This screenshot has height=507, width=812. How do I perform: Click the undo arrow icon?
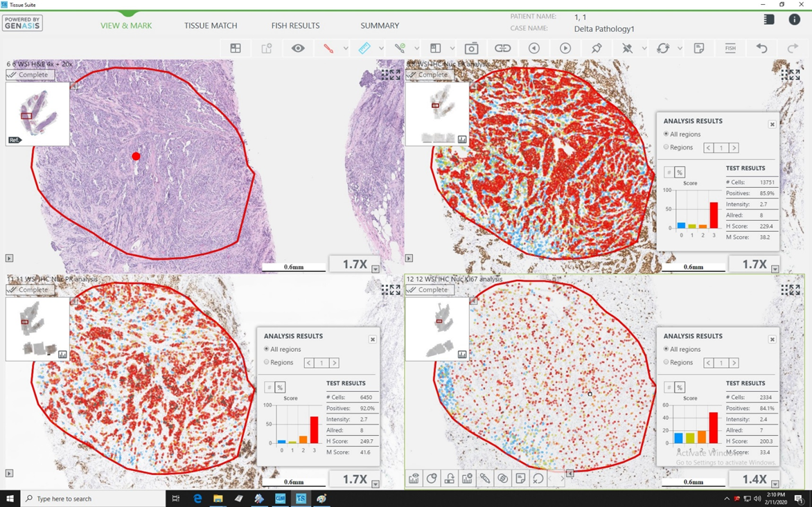761,48
